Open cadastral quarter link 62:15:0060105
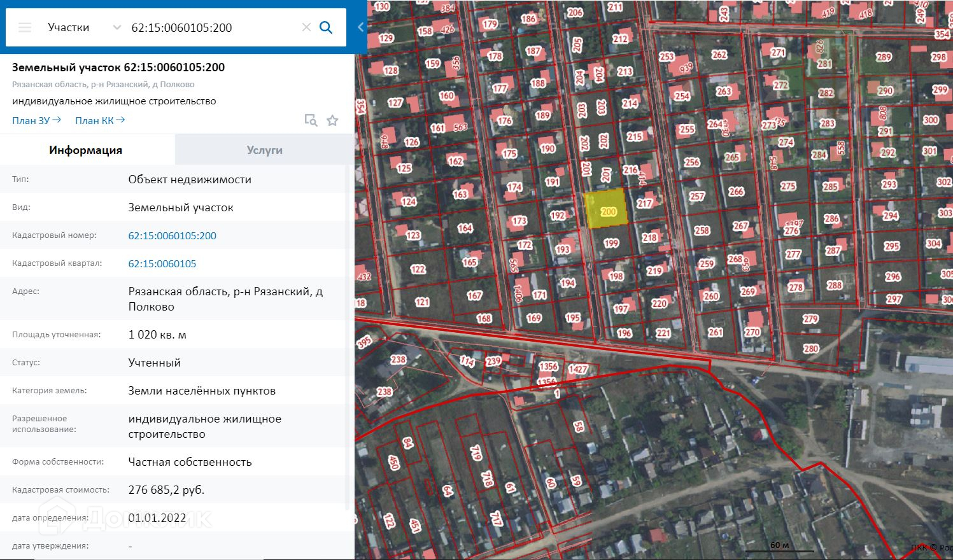953x560 pixels. click(x=162, y=263)
